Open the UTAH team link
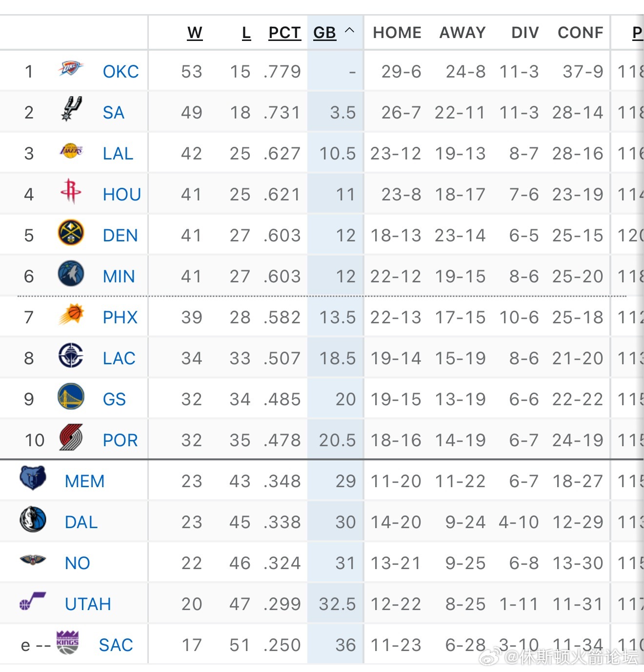This screenshot has width=644, height=672. (88, 604)
